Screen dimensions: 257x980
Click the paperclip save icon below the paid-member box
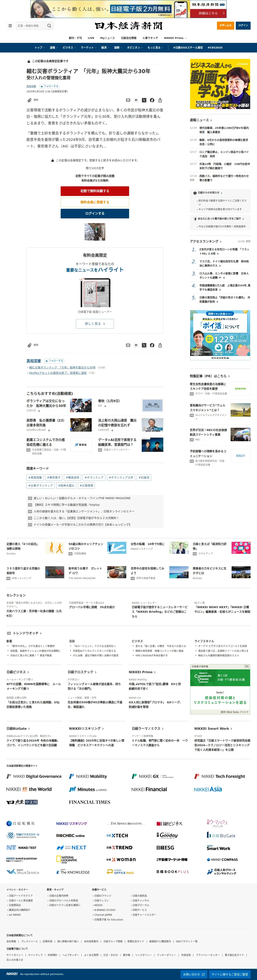(x=29, y=345)
